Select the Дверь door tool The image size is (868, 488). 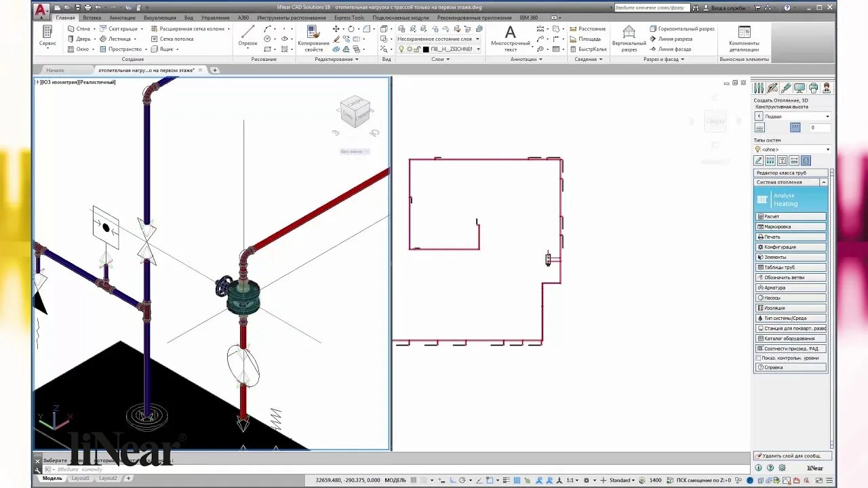[x=79, y=39]
